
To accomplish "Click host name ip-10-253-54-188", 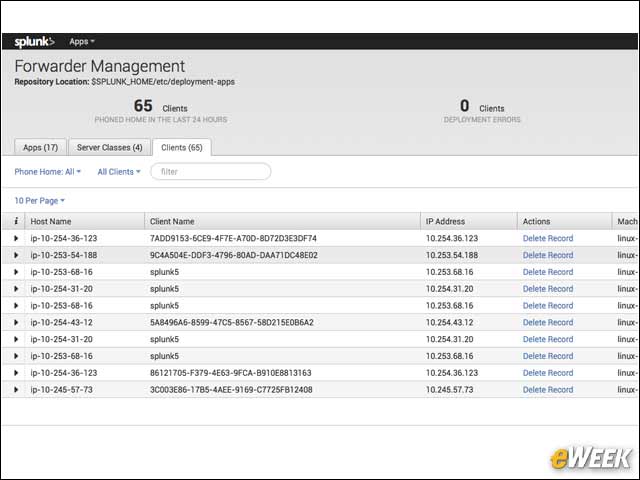I will [x=64, y=255].
